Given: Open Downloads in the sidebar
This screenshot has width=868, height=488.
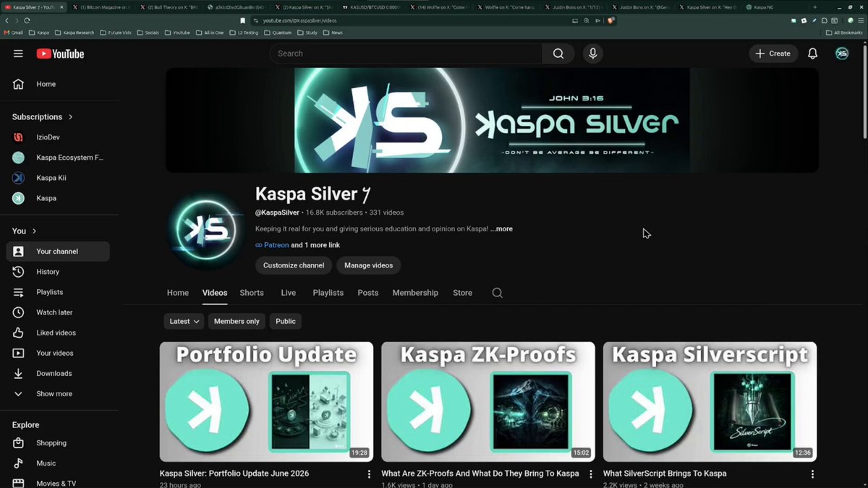Looking at the screenshot, I should point(58,373).
